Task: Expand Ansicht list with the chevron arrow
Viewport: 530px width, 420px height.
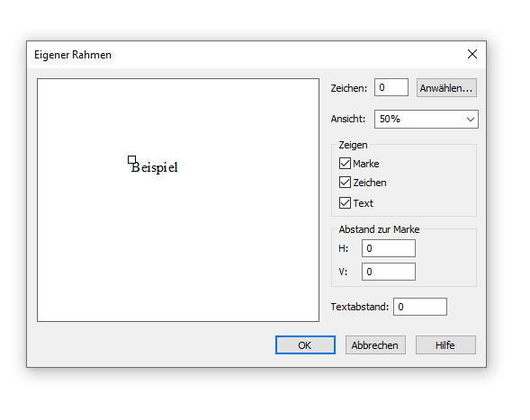Action: pos(471,120)
